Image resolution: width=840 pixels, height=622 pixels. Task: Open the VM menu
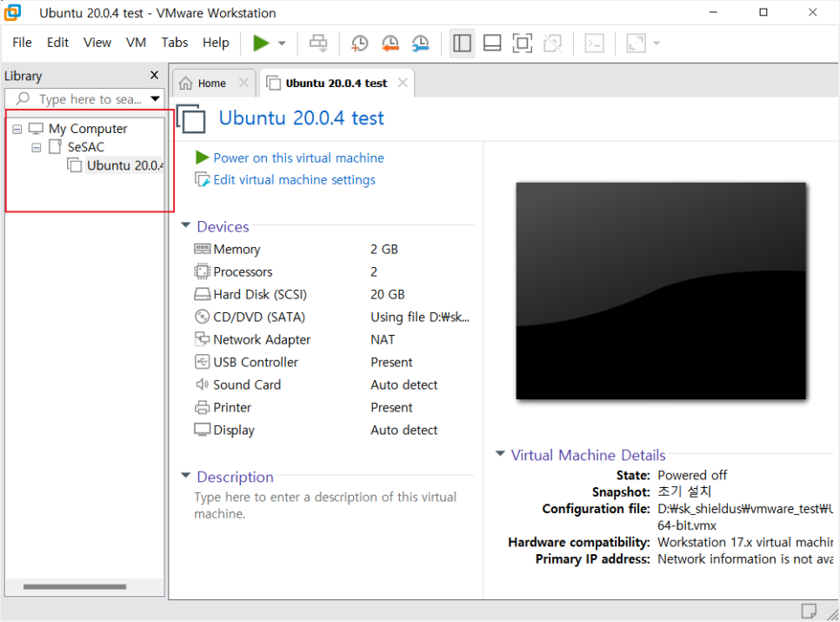click(136, 43)
